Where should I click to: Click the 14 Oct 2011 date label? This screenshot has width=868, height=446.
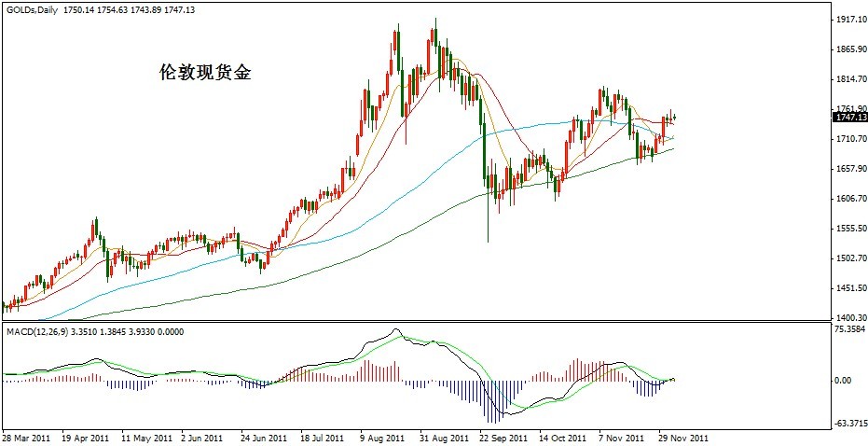562,437
